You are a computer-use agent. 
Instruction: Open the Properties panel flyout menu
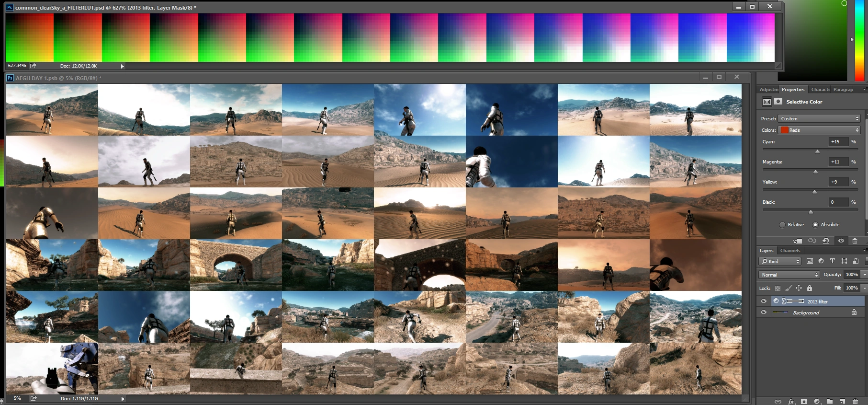coord(865,90)
